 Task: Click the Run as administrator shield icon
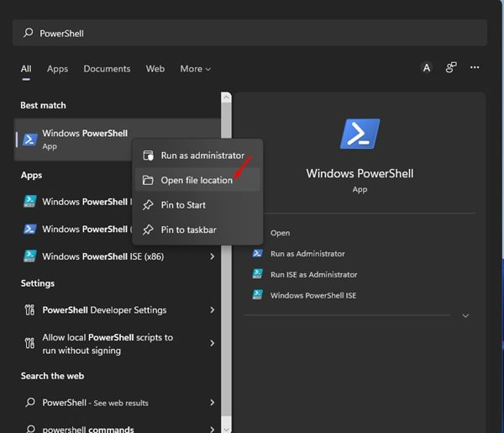(x=148, y=156)
